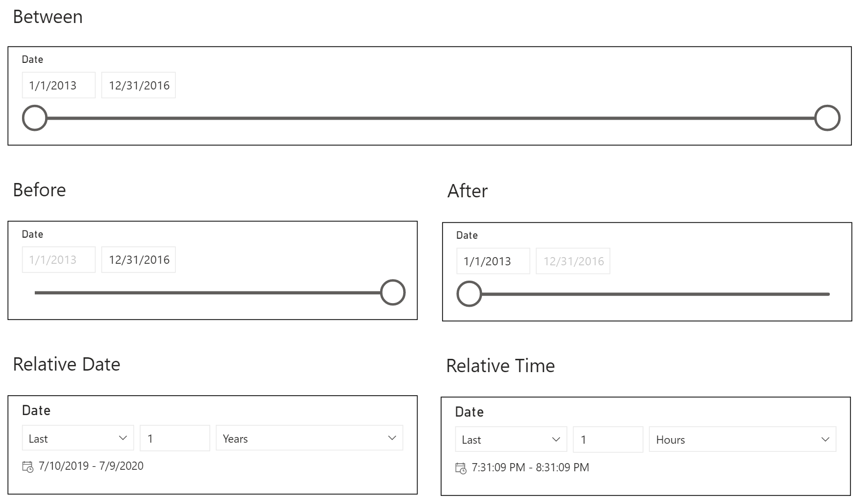Open the Last dropdown in Relative Time slicer
The height and width of the screenshot is (504, 858).
[510, 439]
